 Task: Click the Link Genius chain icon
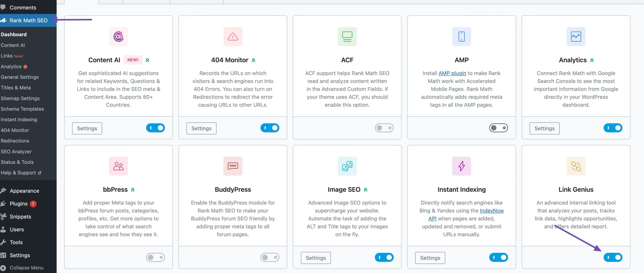(576, 166)
